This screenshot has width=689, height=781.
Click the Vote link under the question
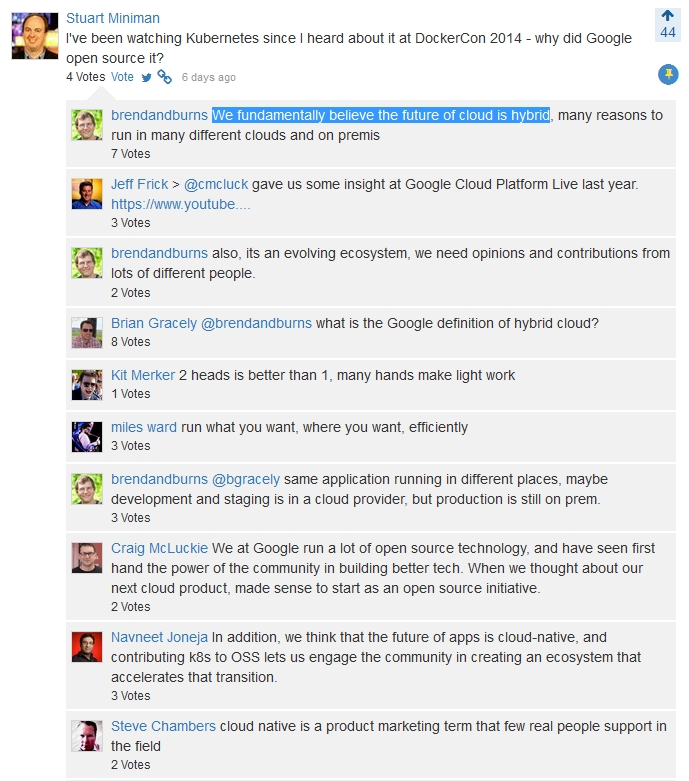122,77
